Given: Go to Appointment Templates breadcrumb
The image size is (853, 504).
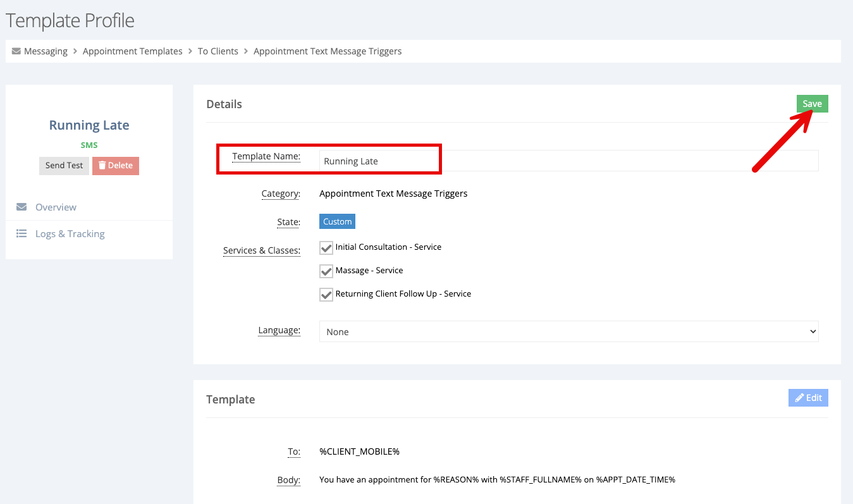Looking at the screenshot, I should click(x=133, y=51).
